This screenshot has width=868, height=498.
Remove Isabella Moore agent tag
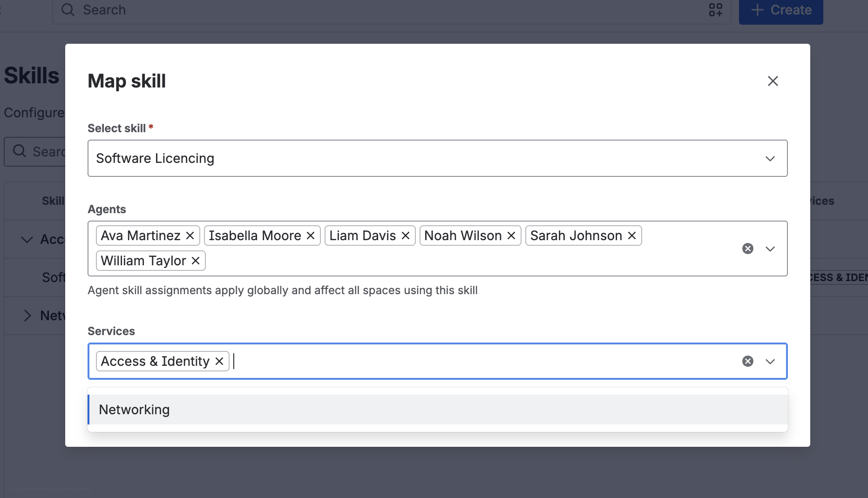pos(311,236)
